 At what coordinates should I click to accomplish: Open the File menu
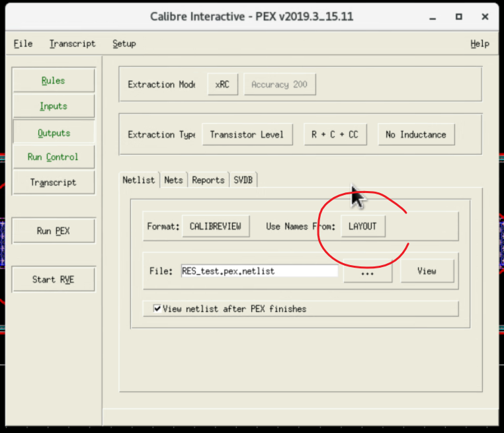click(23, 44)
